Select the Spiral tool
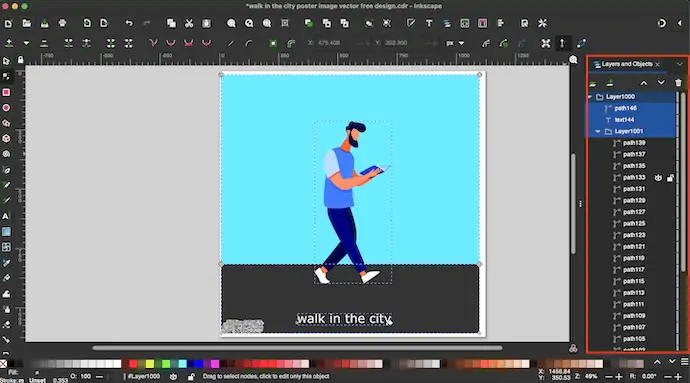Image resolution: width=690 pixels, height=383 pixels. point(6,154)
